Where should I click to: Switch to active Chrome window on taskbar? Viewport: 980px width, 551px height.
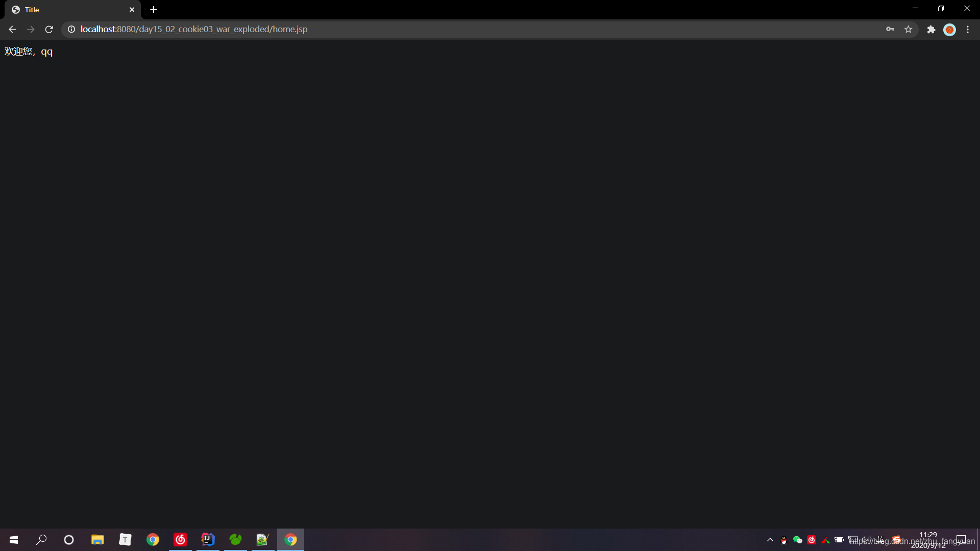290,540
